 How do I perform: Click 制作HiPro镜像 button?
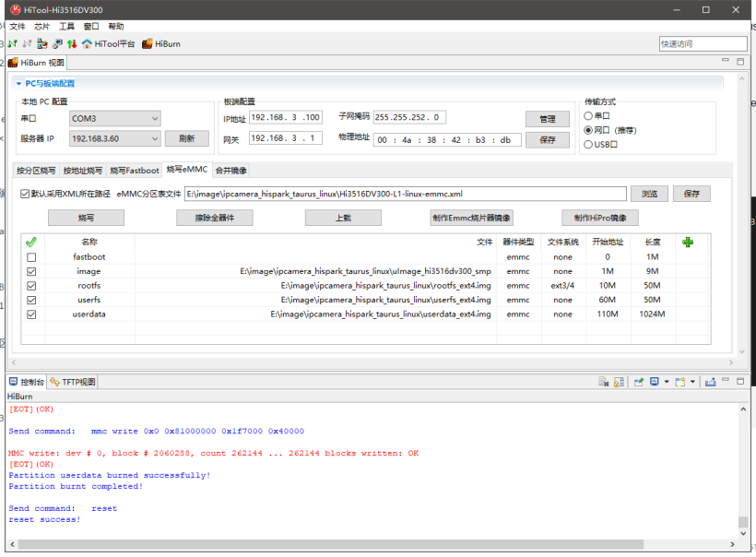[x=600, y=218]
